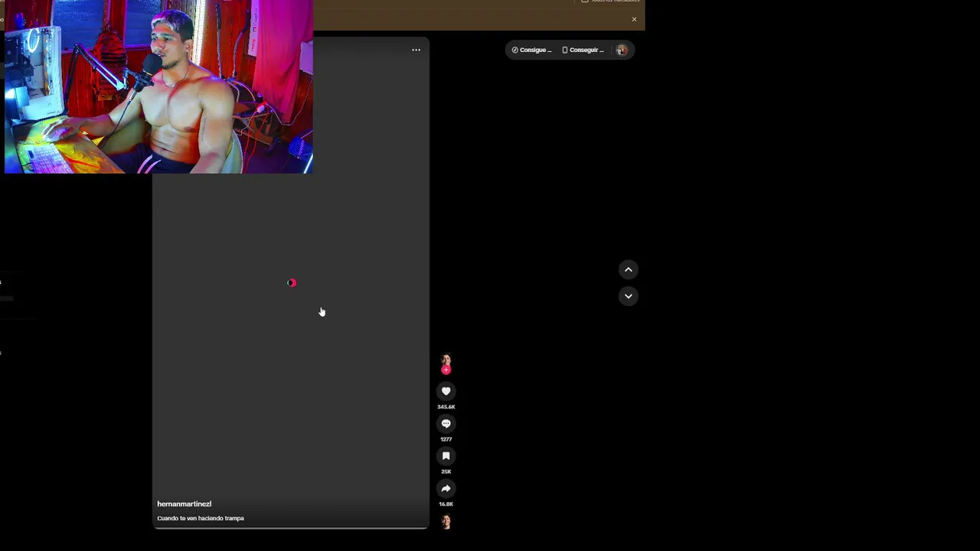Click the 1277 comments count
The height and width of the screenshot is (551, 980).
[446, 439]
